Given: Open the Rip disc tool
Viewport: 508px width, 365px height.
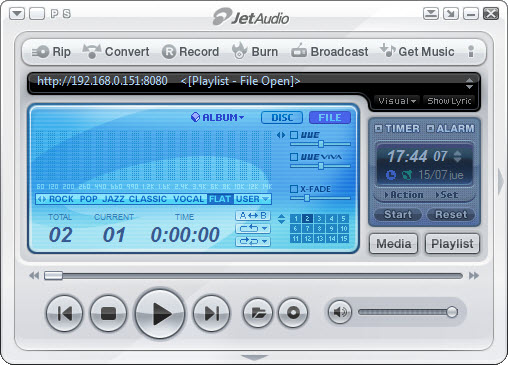Looking at the screenshot, I should [x=52, y=52].
